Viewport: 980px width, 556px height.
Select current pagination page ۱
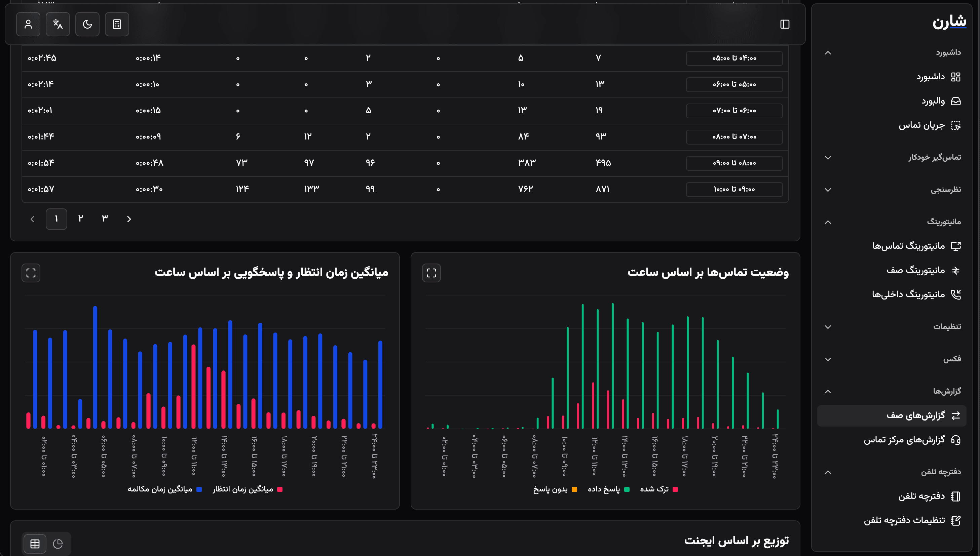point(56,219)
